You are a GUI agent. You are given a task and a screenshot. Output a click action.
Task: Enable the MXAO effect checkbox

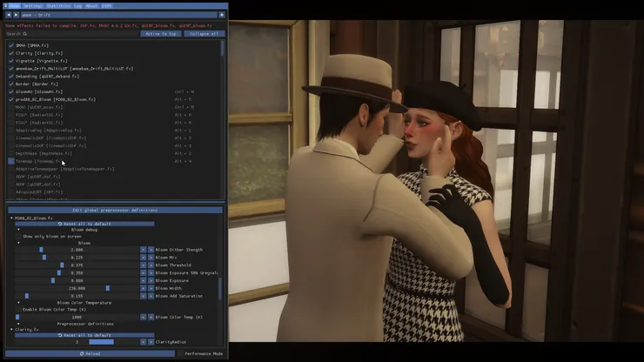pos(11,107)
